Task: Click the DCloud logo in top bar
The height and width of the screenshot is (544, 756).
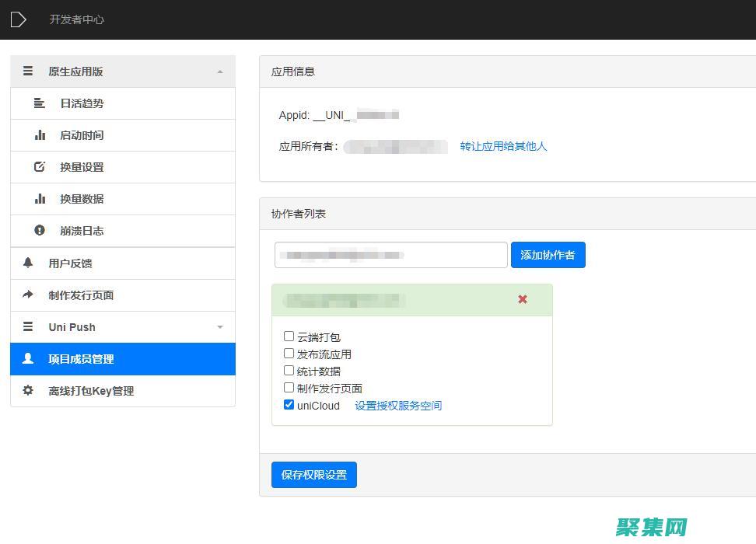Action: pos(19,19)
